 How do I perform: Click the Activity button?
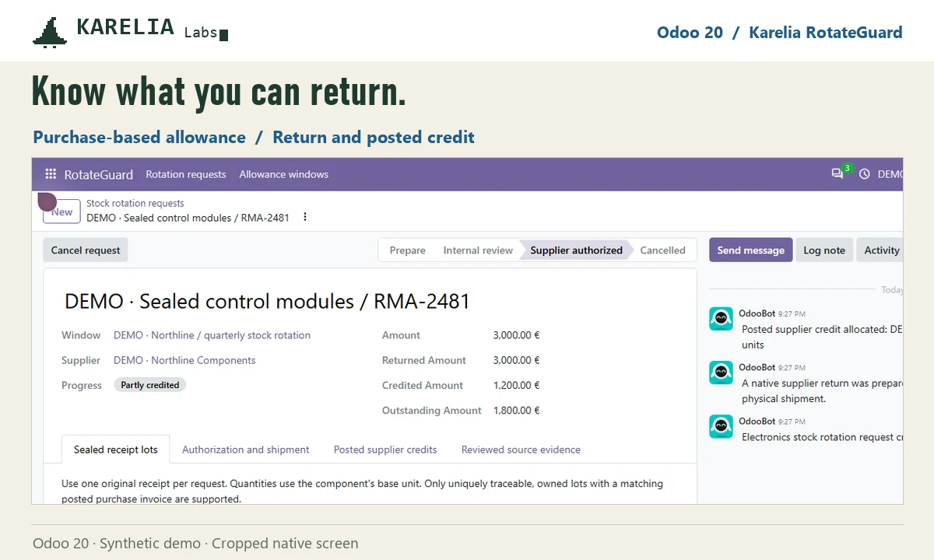click(880, 250)
